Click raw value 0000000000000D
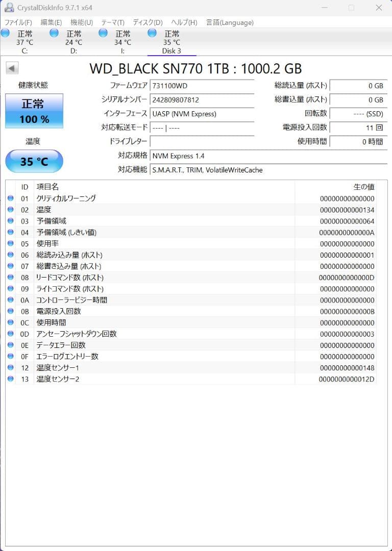 click(x=347, y=278)
